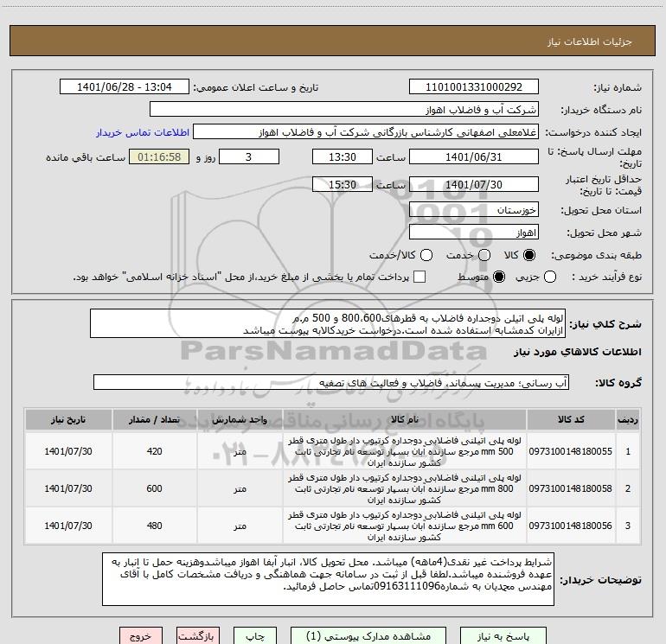This screenshot has height=644, width=666.
Task: Click the buyer notes text box
Action: click(x=329, y=579)
